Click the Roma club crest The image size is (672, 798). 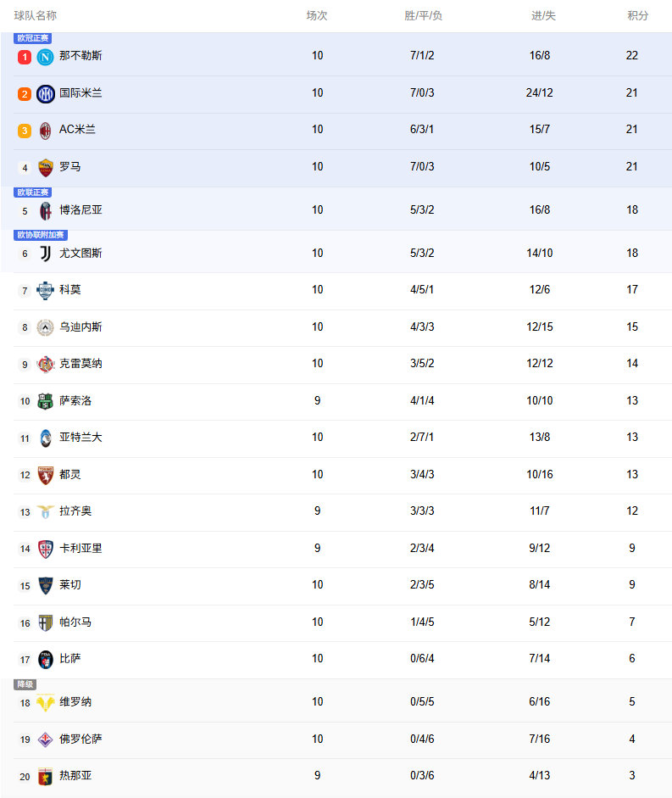point(46,167)
